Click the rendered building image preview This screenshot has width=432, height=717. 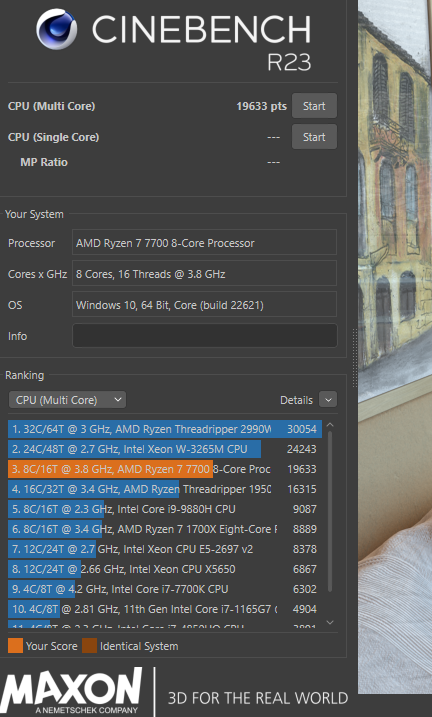(395, 348)
